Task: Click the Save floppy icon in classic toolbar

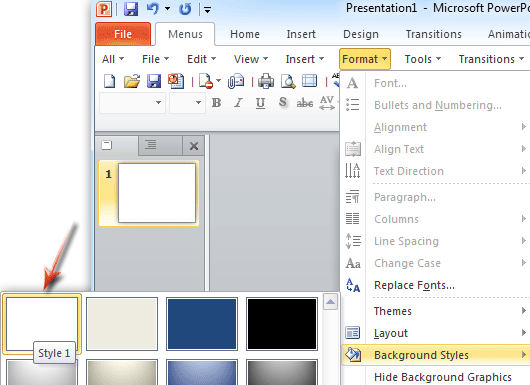Action: click(x=154, y=81)
